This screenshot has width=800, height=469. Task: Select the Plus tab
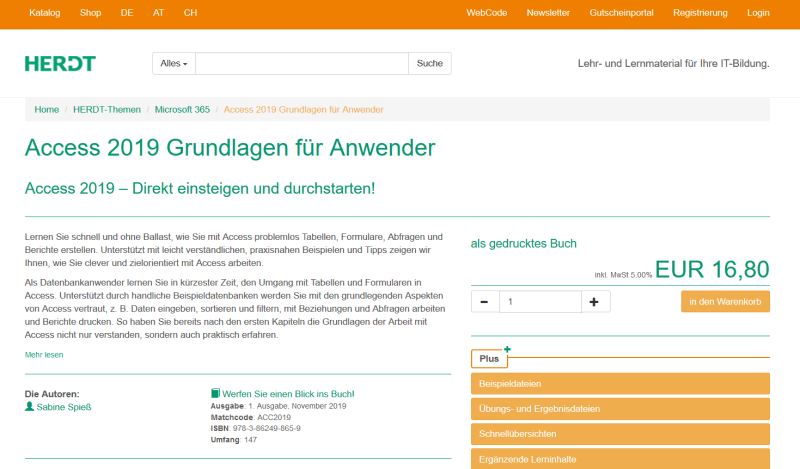tap(489, 358)
